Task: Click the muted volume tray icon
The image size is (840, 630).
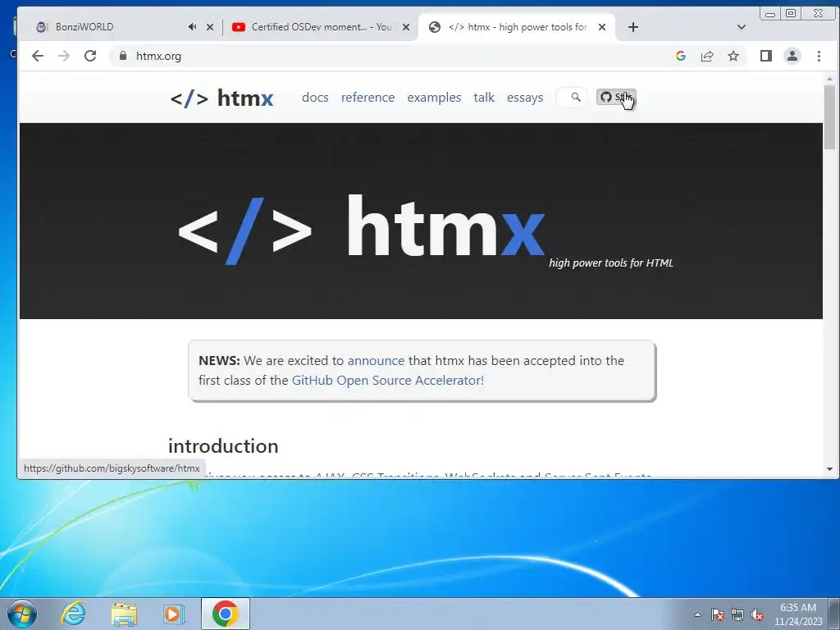Action: [x=757, y=614]
